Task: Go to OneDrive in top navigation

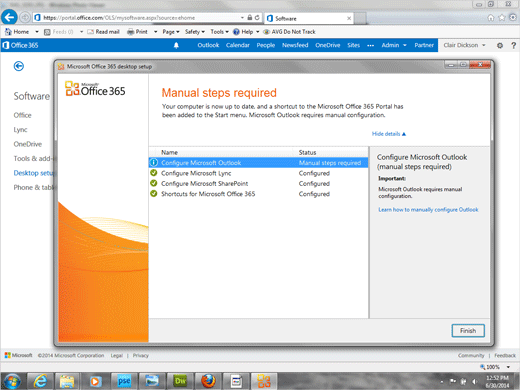Action: pyautogui.click(x=328, y=45)
